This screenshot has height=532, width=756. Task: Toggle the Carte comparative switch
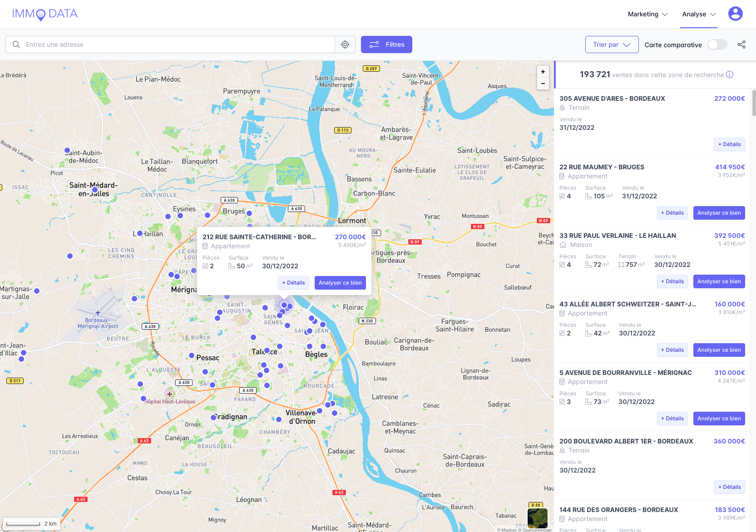pyautogui.click(x=717, y=44)
